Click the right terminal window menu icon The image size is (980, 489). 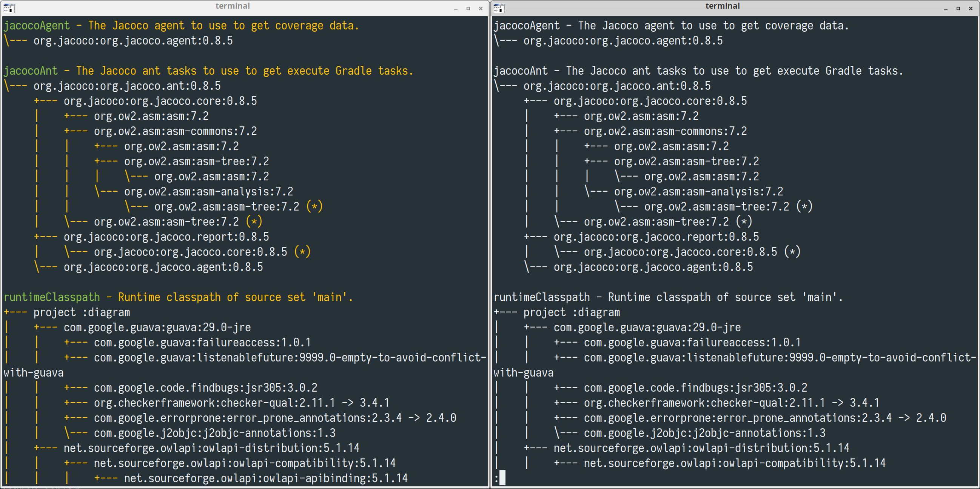coord(499,8)
